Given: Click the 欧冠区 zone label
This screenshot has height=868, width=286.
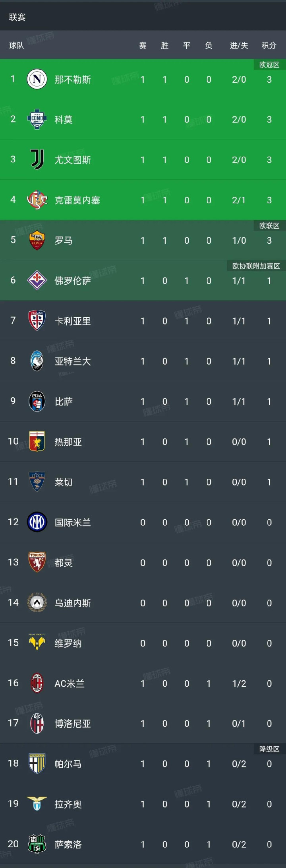Looking at the screenshot, I should (x=269, y=64).
